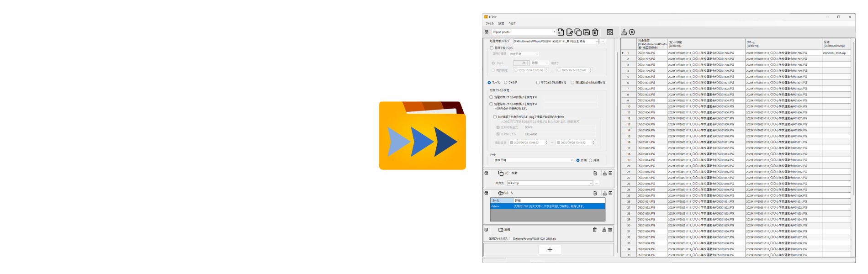This screenshot has height=274, width=868.
Task: Expand the 作成日時 sort dropdown
Action: [572, 160]
